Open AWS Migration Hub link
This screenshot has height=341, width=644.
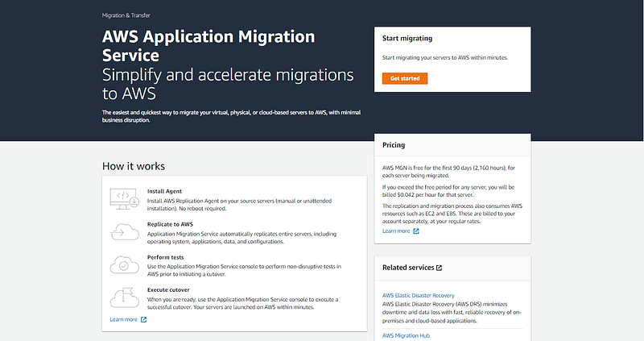point(406,335)
